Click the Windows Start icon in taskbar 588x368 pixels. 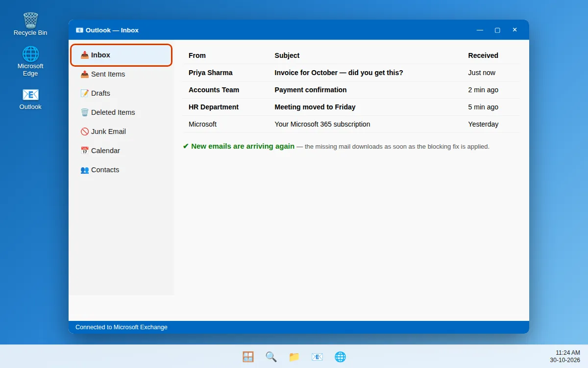[x=248, y=357]
